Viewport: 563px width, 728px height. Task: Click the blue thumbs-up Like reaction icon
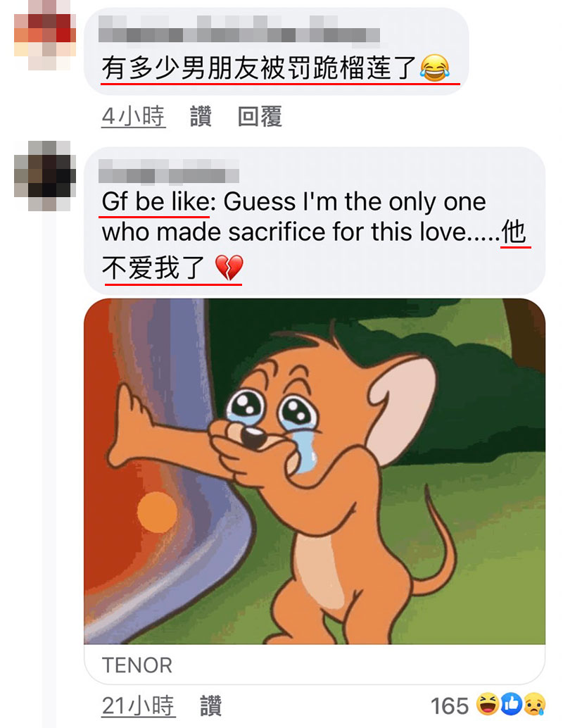510,704
